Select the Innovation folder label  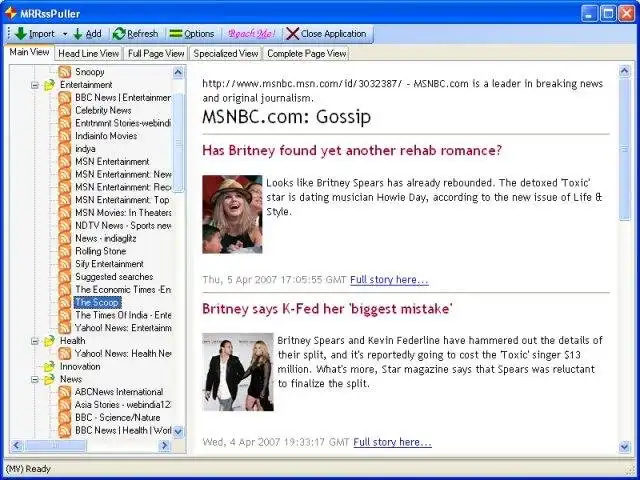click(80, 366)
